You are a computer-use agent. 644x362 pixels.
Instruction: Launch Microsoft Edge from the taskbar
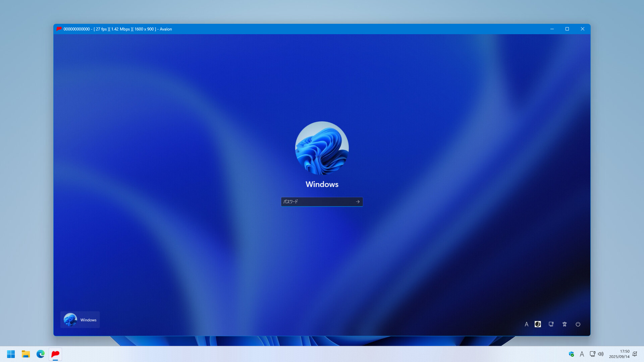click(x=41, y=354)
